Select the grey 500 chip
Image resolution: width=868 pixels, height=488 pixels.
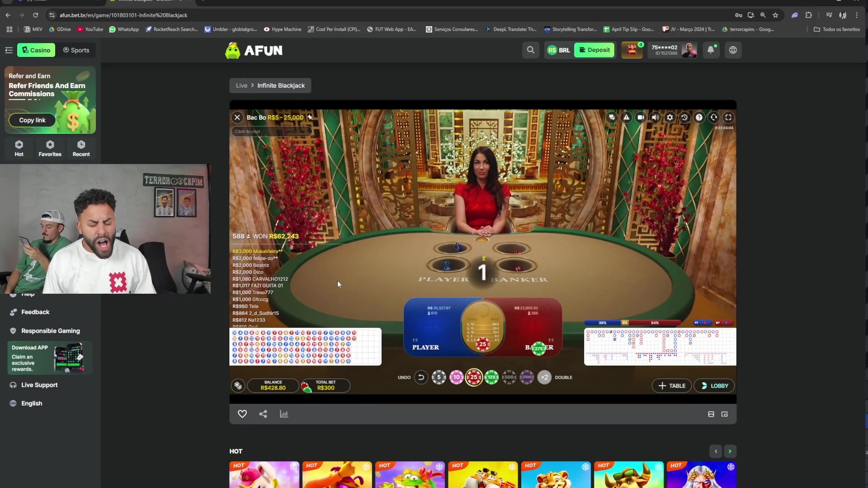(509, 377)
